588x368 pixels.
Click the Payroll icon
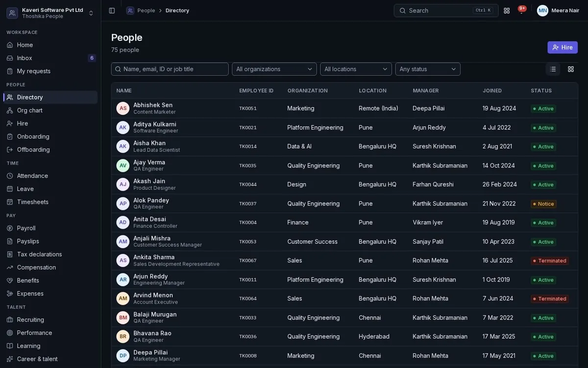pos(10,228)
